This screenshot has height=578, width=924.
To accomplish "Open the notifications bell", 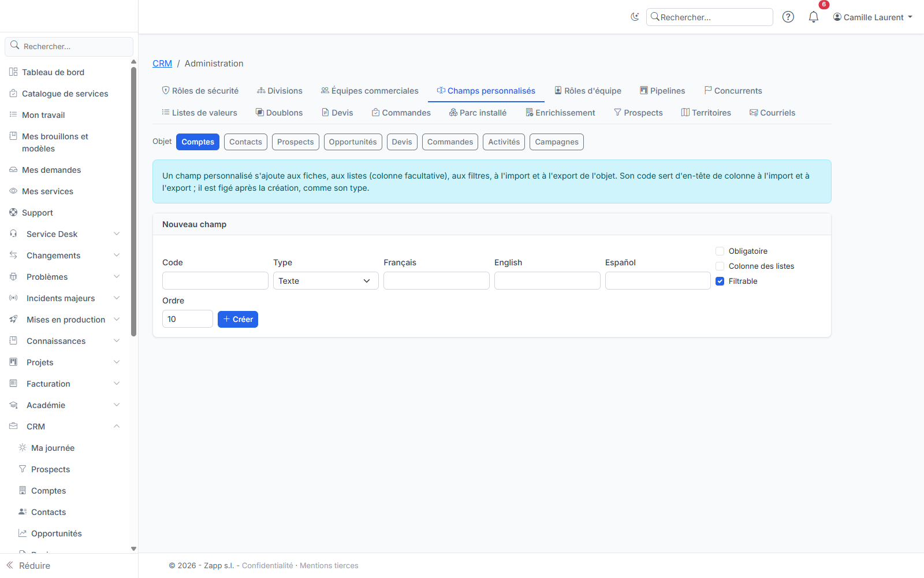I will [813, 17].
